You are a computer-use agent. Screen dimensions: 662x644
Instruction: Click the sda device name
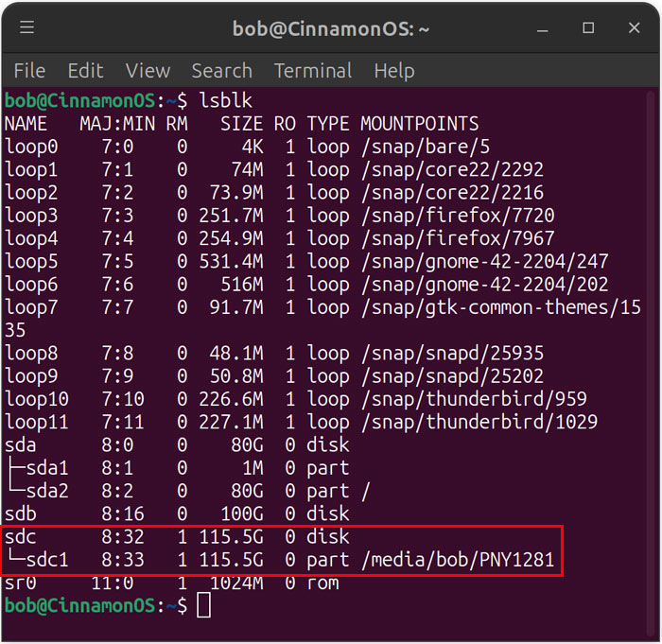tap(20, 445)
